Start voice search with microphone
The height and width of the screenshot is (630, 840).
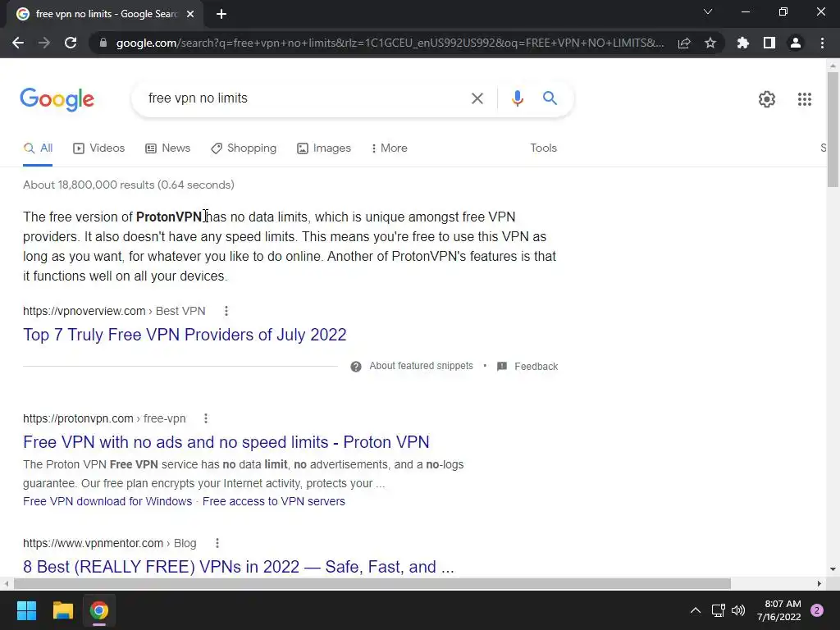coord(517,98)
